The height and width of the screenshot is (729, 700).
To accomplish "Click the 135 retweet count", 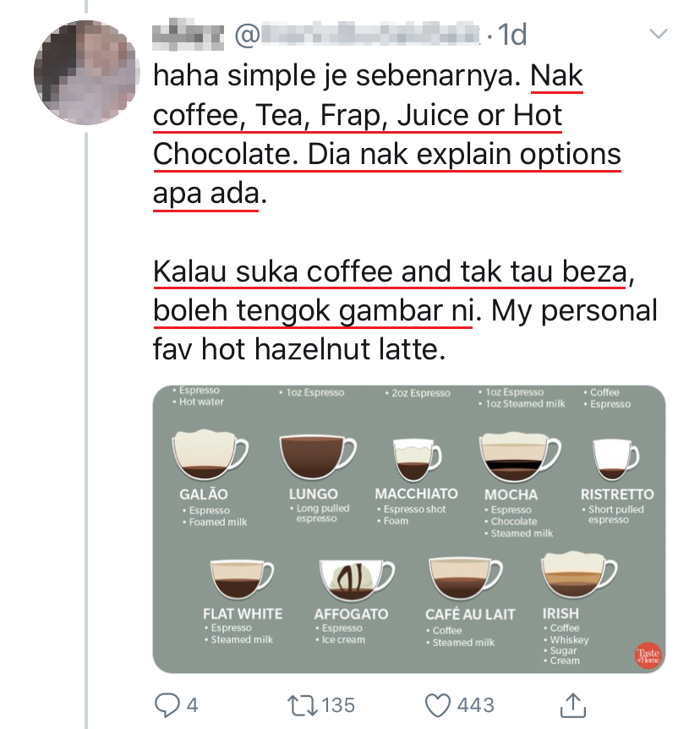I will [337, 704].
